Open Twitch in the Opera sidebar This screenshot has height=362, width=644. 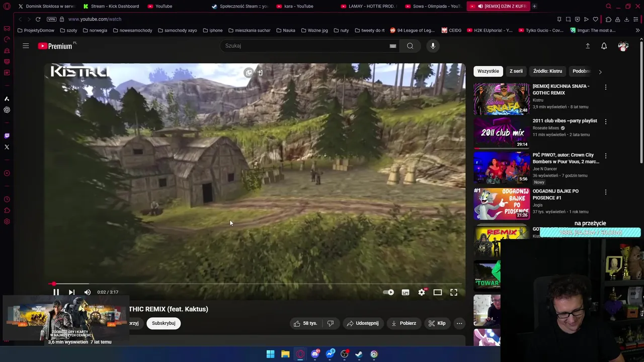tap(7, 136)
